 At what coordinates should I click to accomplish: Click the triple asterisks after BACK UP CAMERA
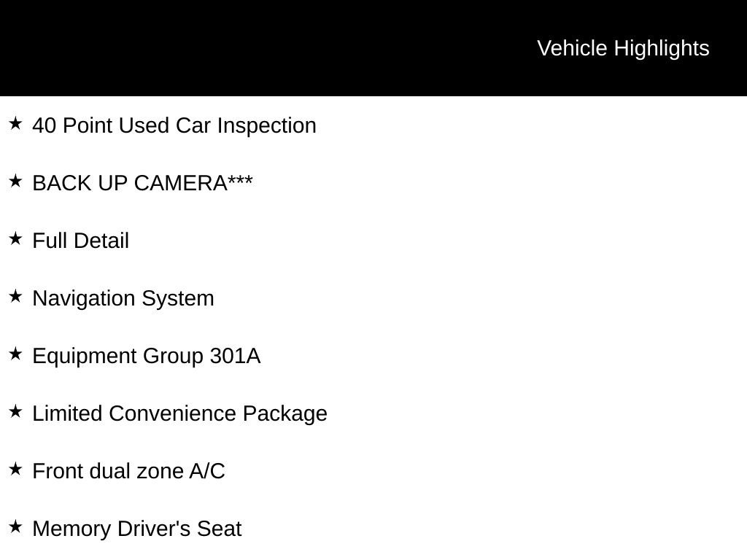241,181
